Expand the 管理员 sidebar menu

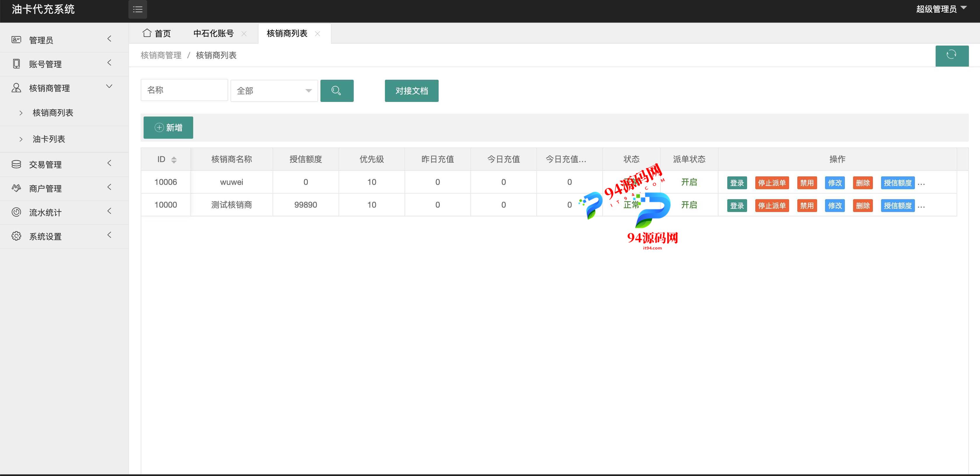pos(109,39)
